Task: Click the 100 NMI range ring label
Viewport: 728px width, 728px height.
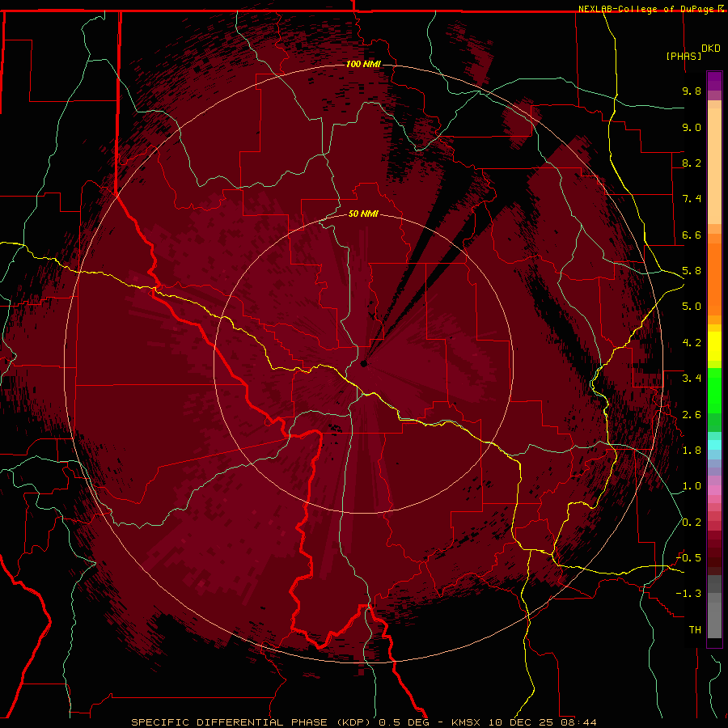Action: [363, 64]
